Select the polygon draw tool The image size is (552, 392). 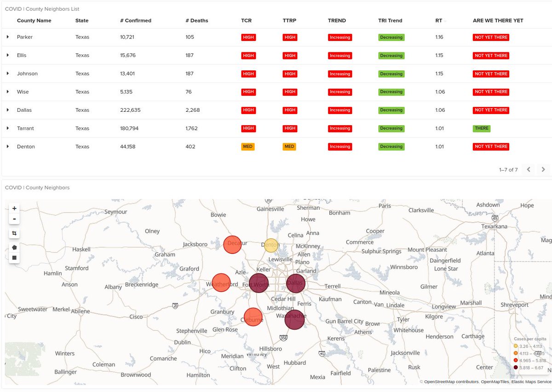tap(14, 247)
